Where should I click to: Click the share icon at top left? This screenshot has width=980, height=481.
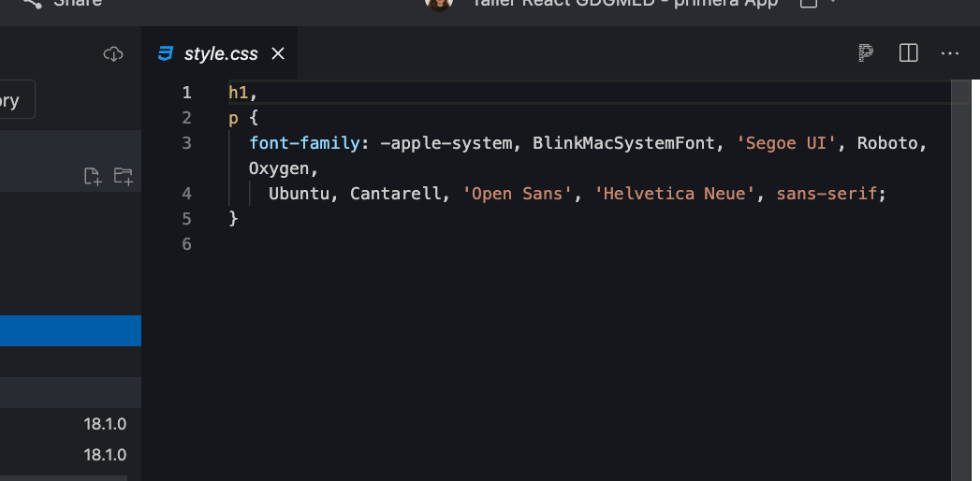click(32, 4)
